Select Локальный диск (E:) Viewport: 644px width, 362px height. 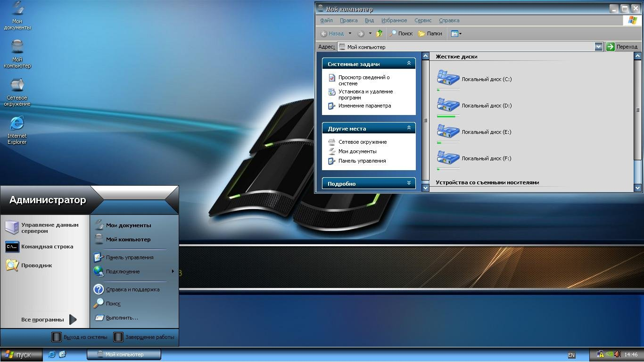[474, 132]
